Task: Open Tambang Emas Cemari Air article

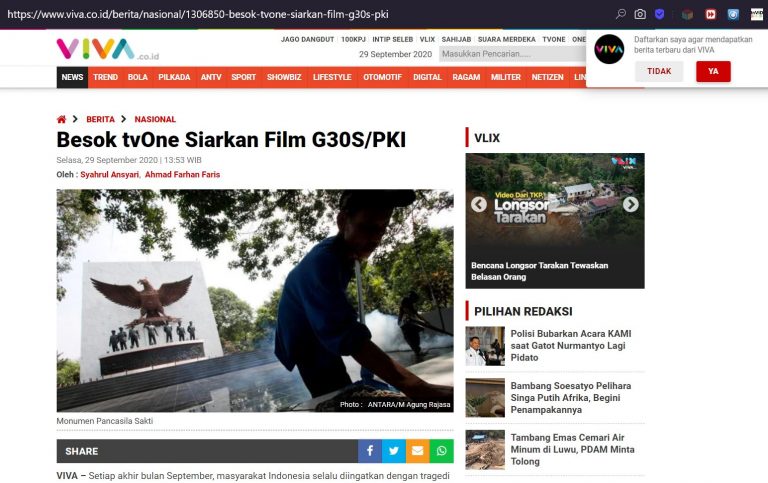Action: pos(572,449)
